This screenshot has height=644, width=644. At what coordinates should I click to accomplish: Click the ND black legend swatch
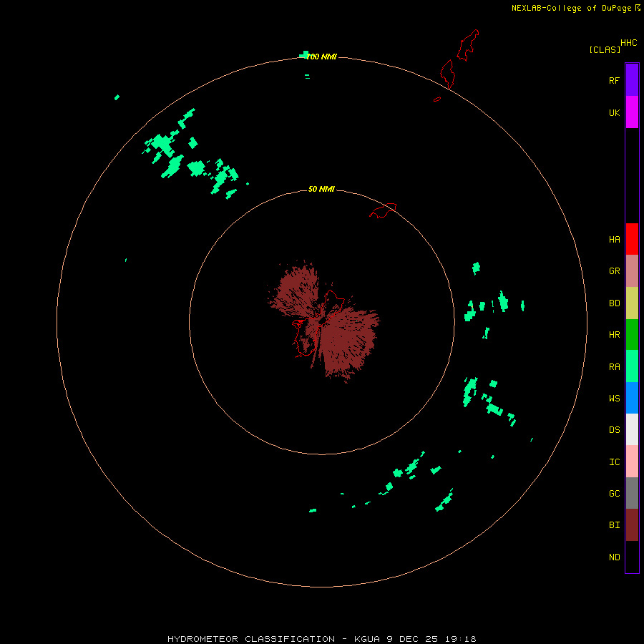pos(632,557)
